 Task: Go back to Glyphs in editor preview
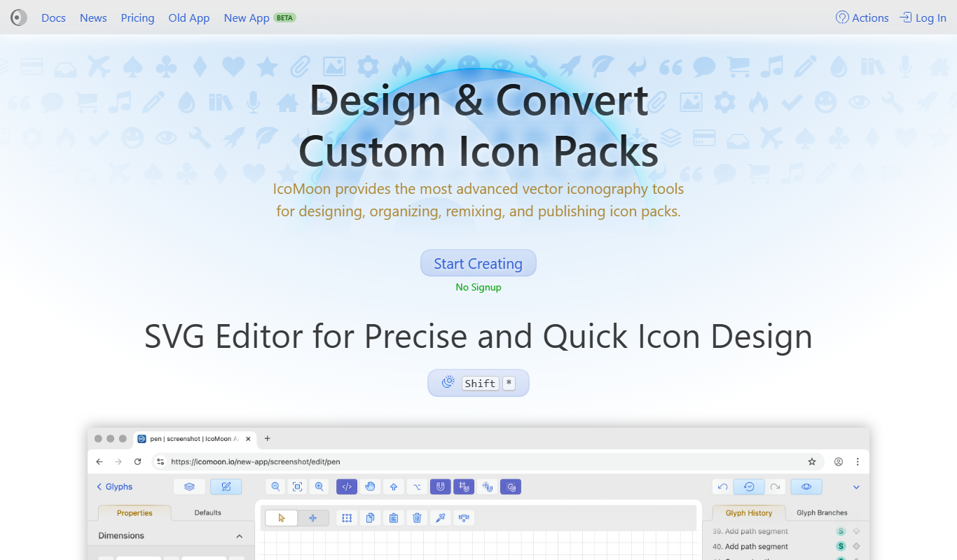[x=115, y=486]
